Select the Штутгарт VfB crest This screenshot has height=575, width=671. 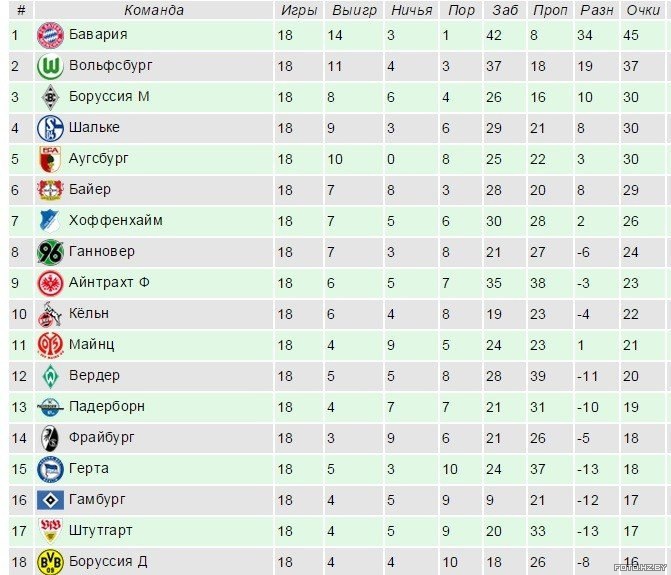pos(50,531)
